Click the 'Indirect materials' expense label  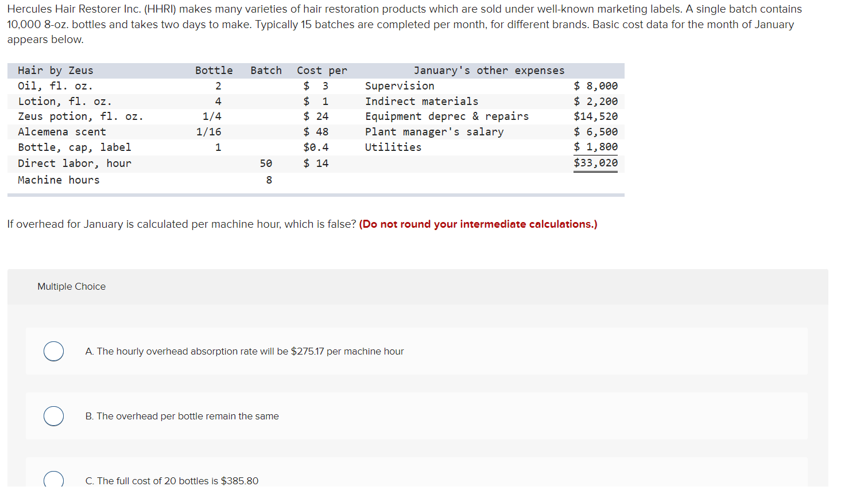pos(422,102)
